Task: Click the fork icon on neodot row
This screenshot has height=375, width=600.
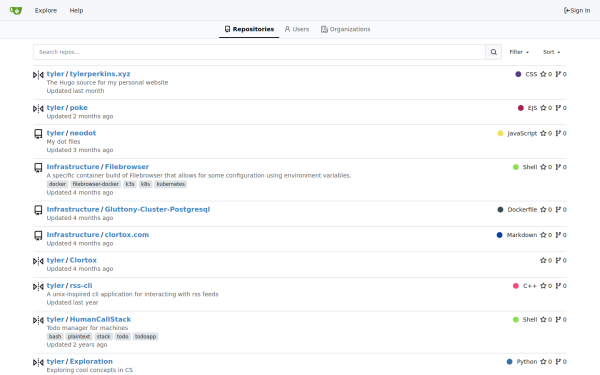Action: coord(558,133)
